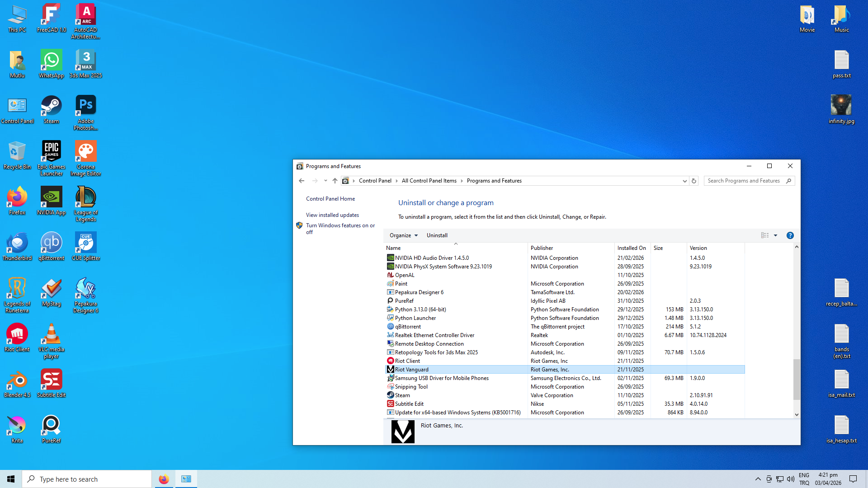Click scrollbar down arrow in programs list
The image size is (868, 488).
[797, 414]
